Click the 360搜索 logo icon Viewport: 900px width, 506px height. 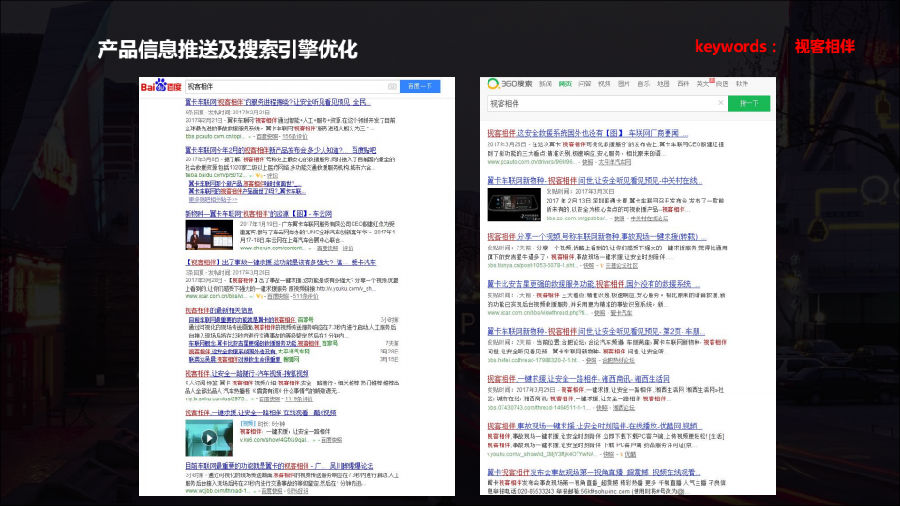(494, 85)
